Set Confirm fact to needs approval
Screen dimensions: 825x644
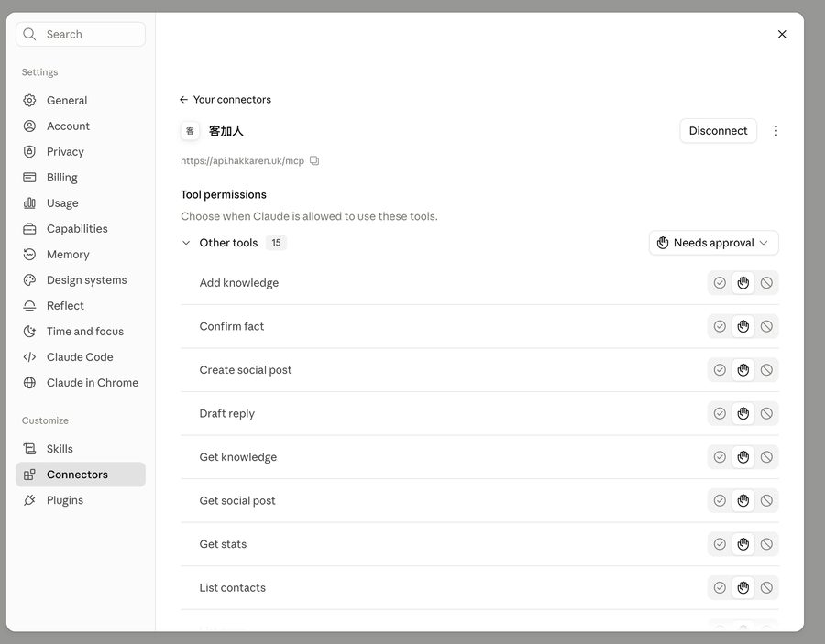[x=742, y=326]
